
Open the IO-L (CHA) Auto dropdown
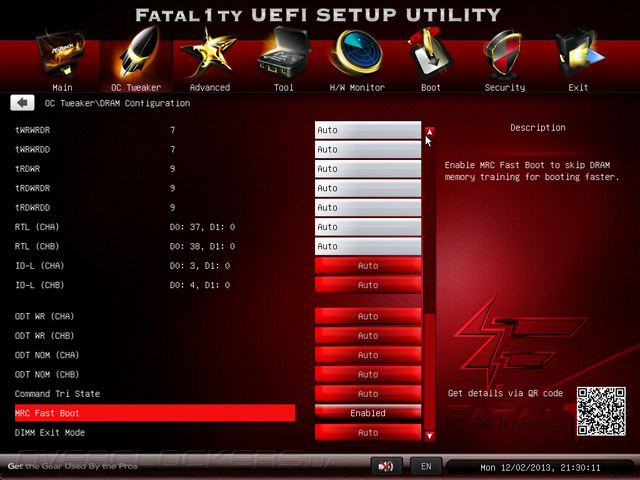click(x=368, y=266)
